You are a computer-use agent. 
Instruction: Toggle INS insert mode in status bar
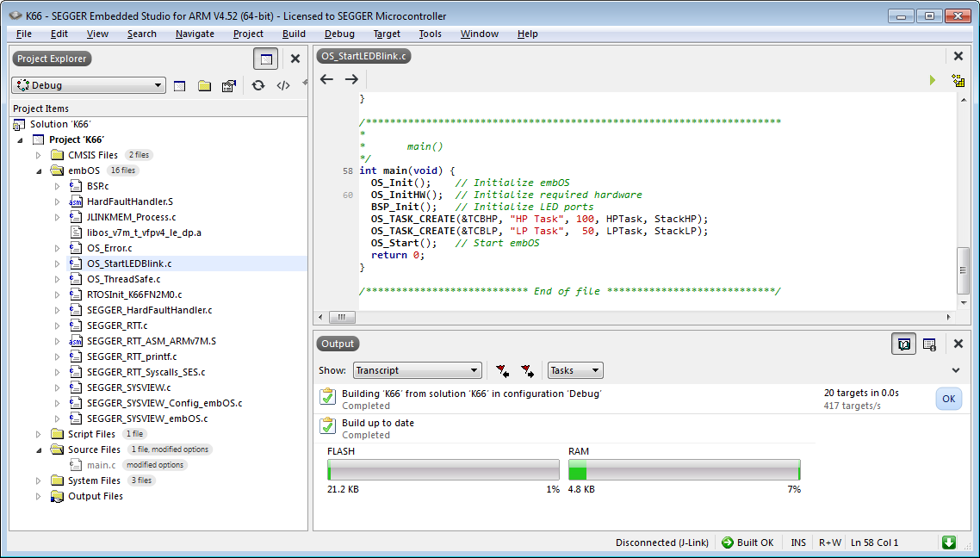(798, 542)
